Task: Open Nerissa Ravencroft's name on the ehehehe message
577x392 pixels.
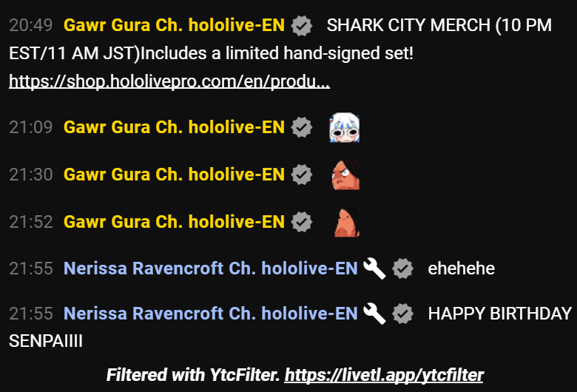Action: [x=211, y=268]
